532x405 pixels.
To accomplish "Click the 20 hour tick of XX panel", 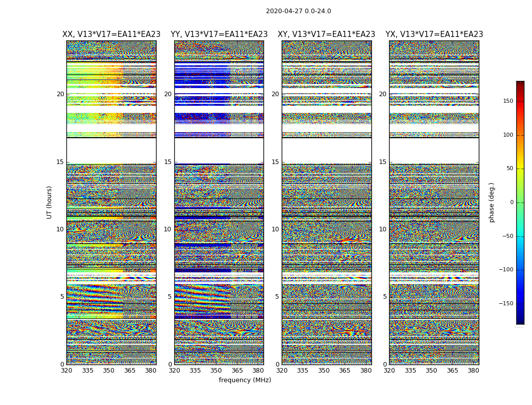I will click(x=60, y=94).
